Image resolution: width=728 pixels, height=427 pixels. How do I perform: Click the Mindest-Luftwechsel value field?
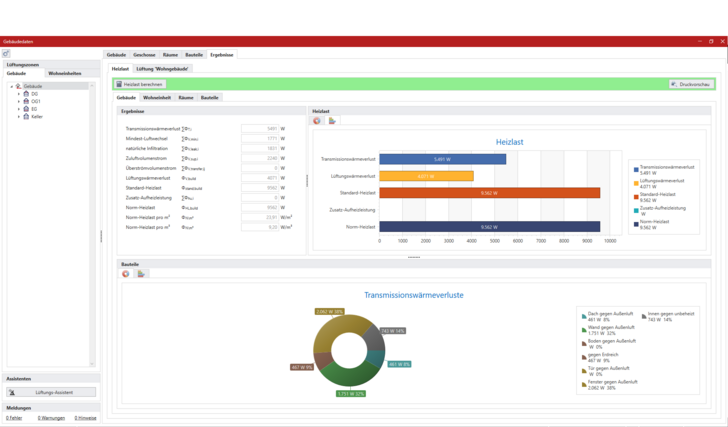tap(260, 138)
